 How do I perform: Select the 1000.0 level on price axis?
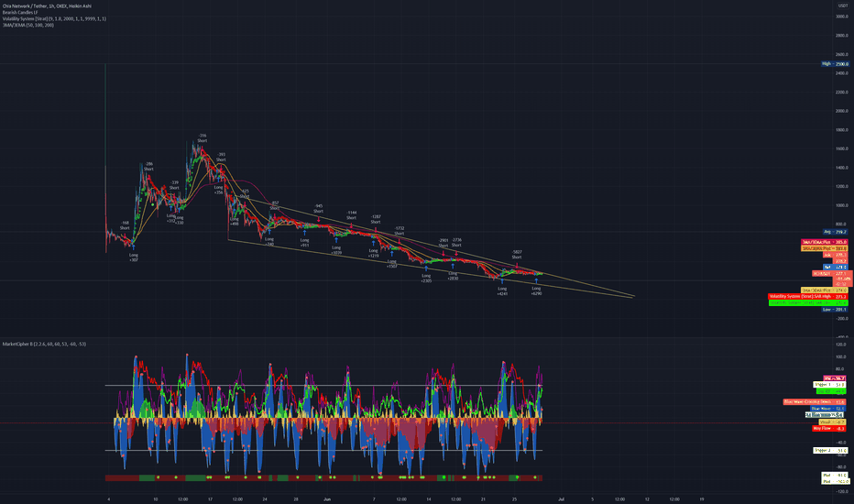click(841, 205)
